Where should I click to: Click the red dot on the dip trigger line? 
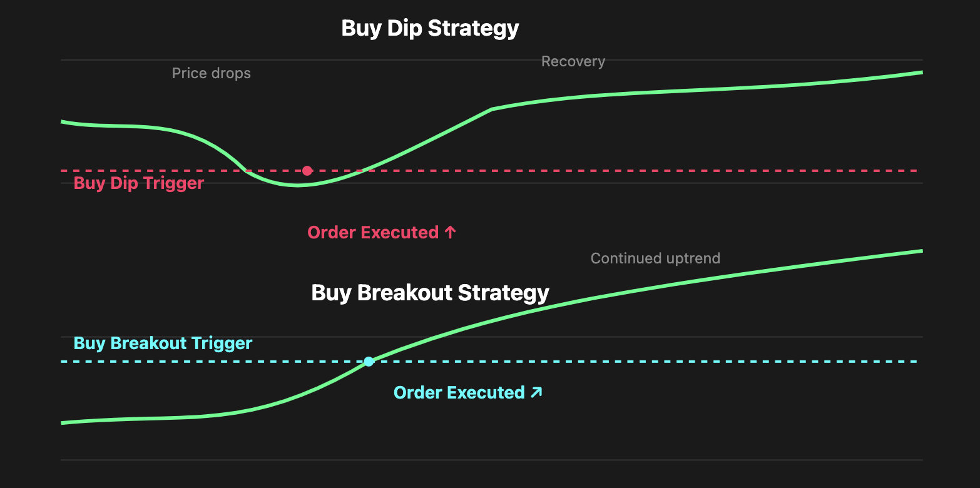tap(307, 171)
